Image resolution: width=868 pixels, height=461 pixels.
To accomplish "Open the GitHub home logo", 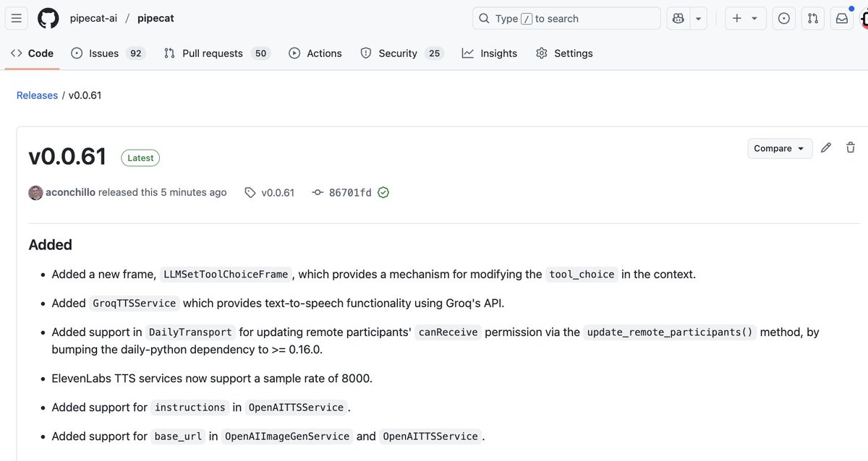I will tap(48, 17).
